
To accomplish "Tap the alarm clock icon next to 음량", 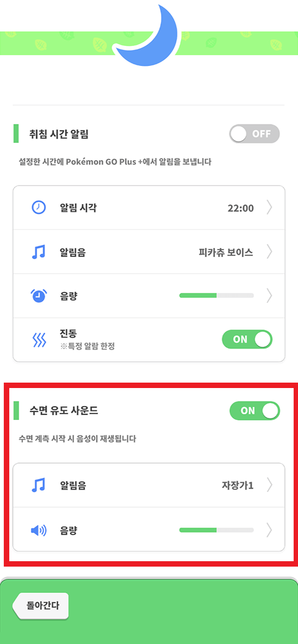I will tap(39, 295).
